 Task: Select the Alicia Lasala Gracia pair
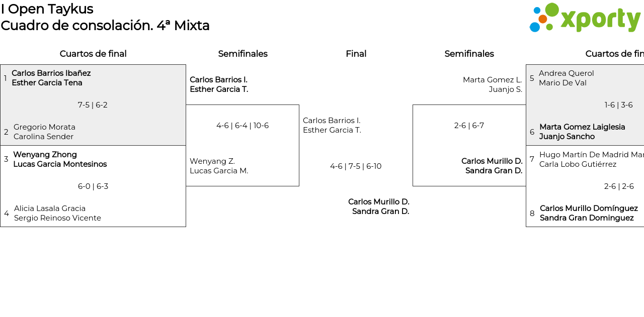tap(57, 213)
